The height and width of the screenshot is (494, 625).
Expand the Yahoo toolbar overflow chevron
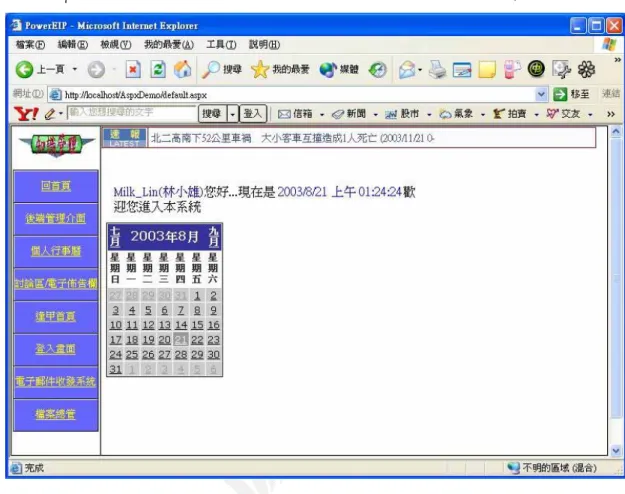tap(611, 114)
